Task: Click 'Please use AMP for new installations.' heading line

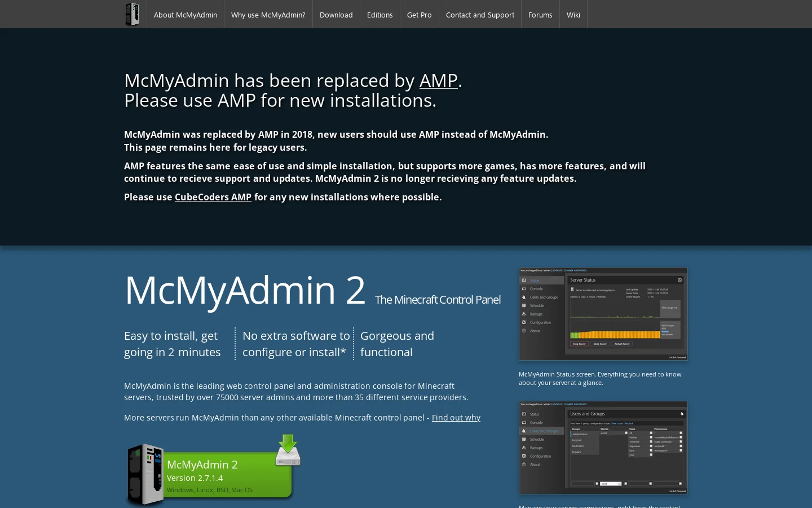Action: tap(280, 100)
